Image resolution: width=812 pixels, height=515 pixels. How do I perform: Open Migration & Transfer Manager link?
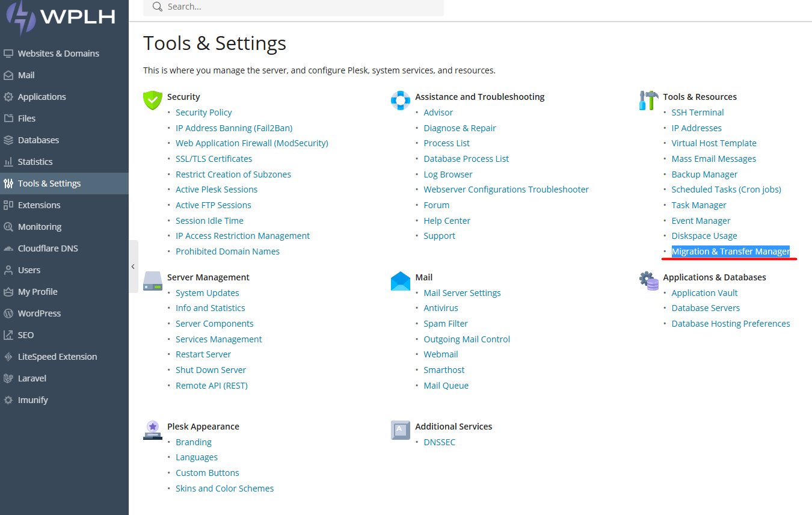(730, 251)
